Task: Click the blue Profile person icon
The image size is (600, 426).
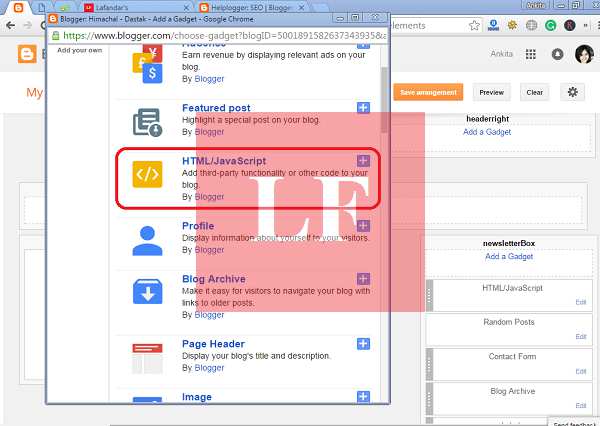Action: 147,241
